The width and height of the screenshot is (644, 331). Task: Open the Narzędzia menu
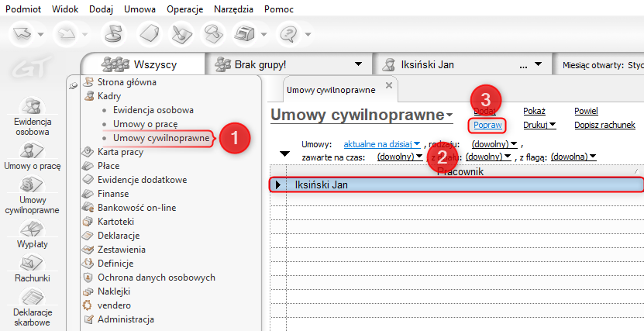click(233, 9)
